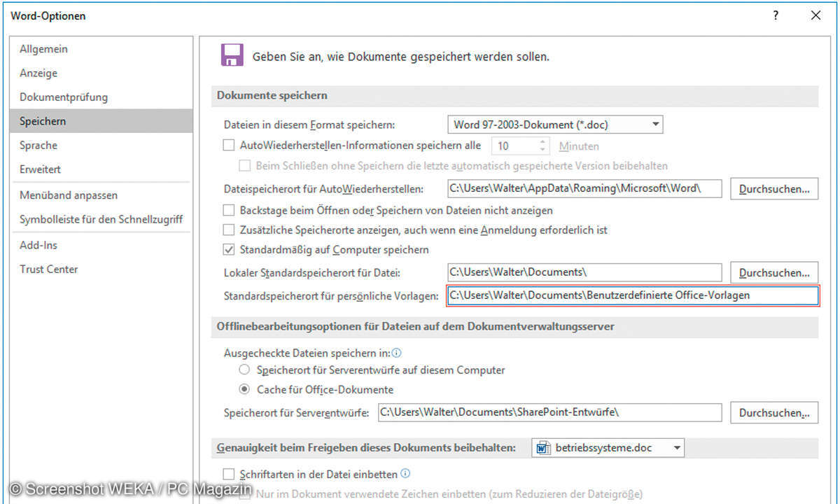Select Speicherort für Serverentwürfe auf diesem Computer
Screen dimensions: 840x504
tap(244, 370)
